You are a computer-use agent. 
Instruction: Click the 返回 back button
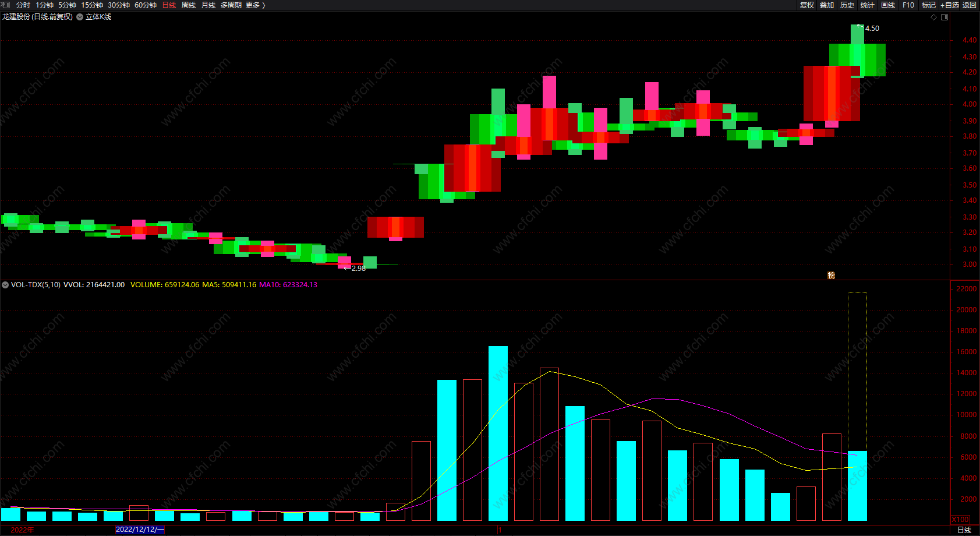click(x=970, y=5)
